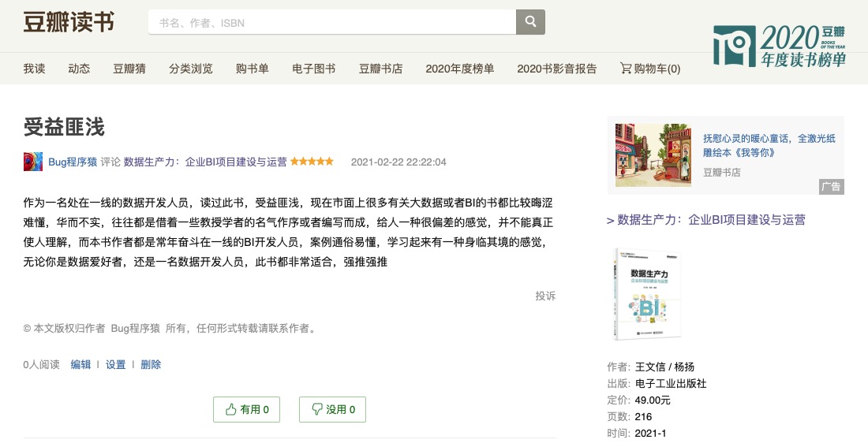This screenshot has width=868, height=447.
Task: Click the 数据生产力 book cover image
Action: click(646, 294)
